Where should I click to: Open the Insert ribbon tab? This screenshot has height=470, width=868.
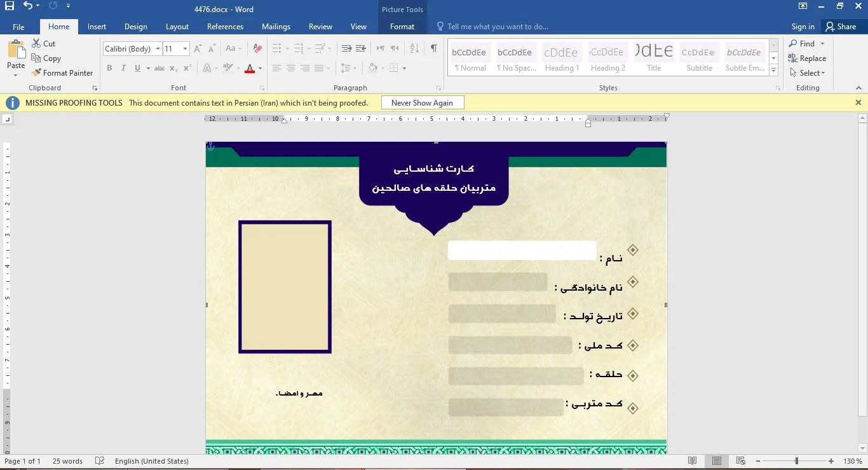tap(97, 27)
